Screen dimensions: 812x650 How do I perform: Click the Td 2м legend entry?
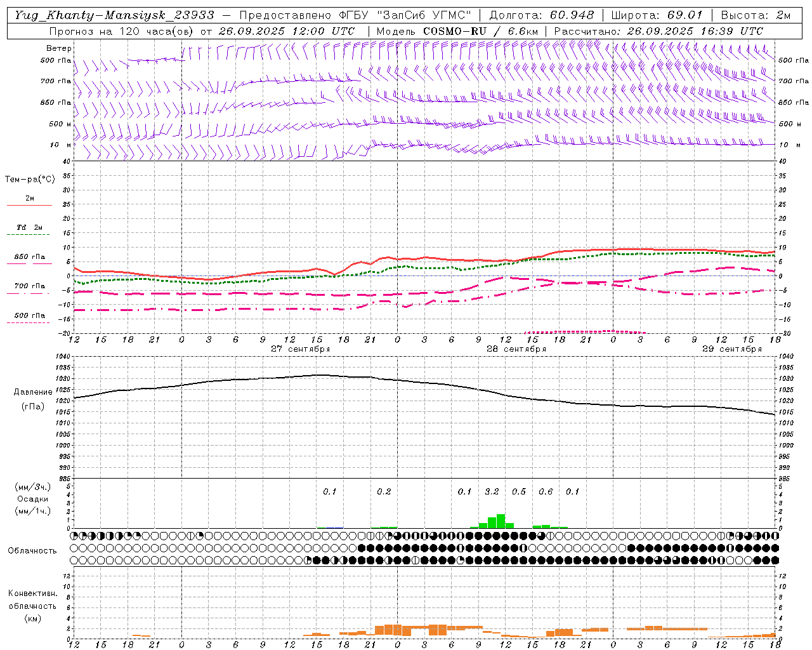29,227
